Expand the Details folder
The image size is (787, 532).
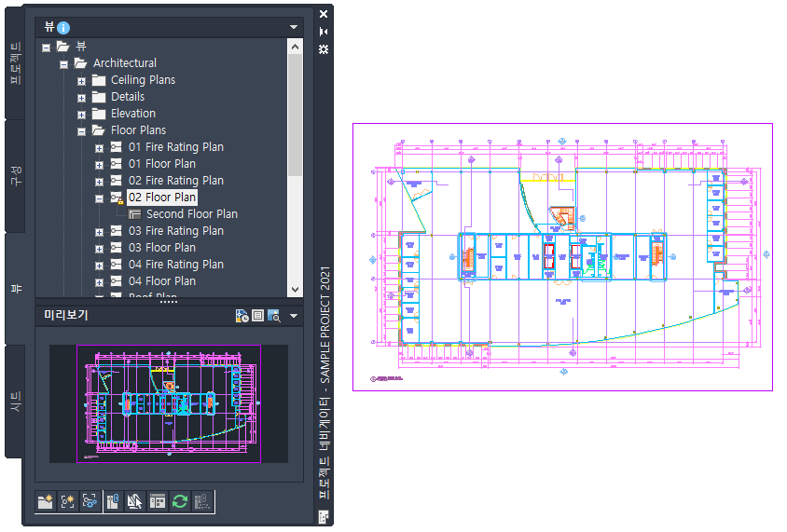tap(81, 98)
